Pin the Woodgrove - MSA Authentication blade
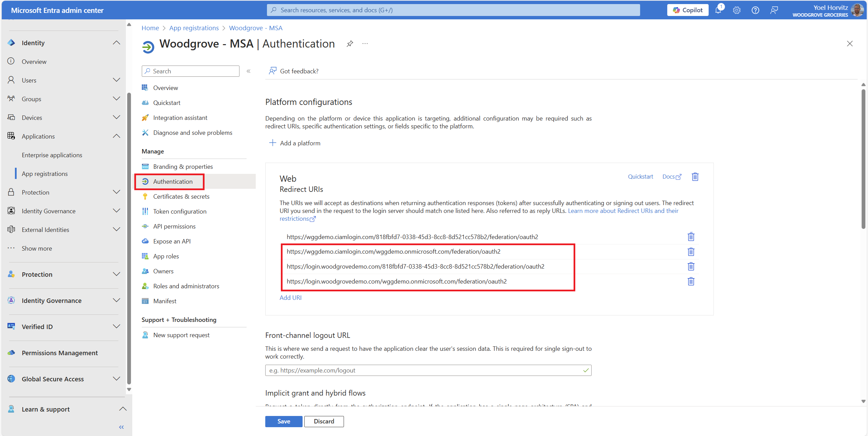This screenshot has width=868, height=436. coord(350,44)
